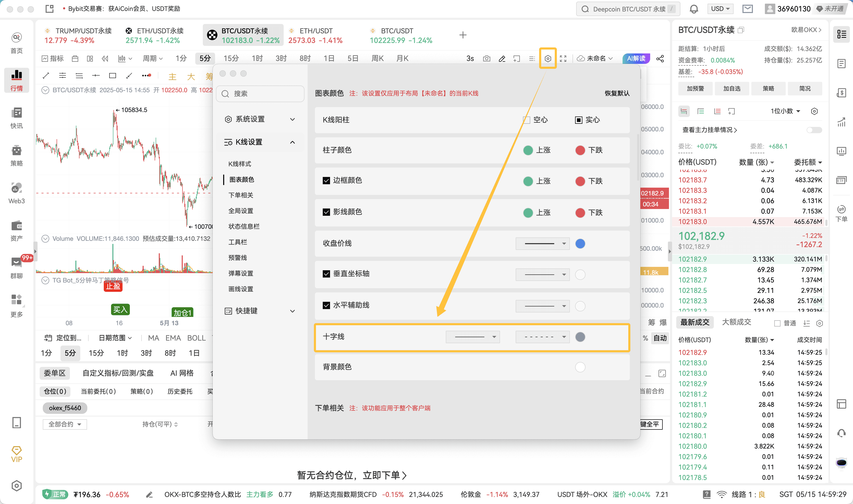Switch to ETH/USDT永续 tab

click(155, 35)
